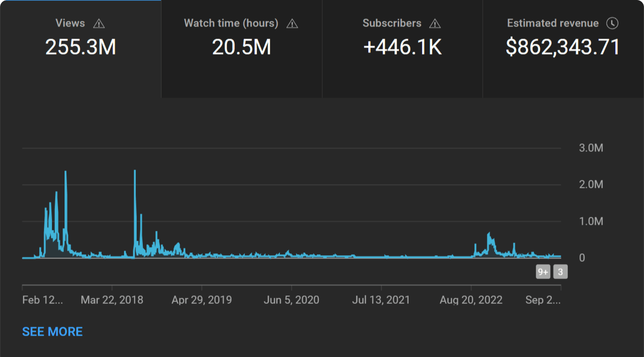This screenshot has width=644, height=357.
Task: Click the clock icon beside Estimated revenue
Action: pyautogui.click(x=612, y=23)
